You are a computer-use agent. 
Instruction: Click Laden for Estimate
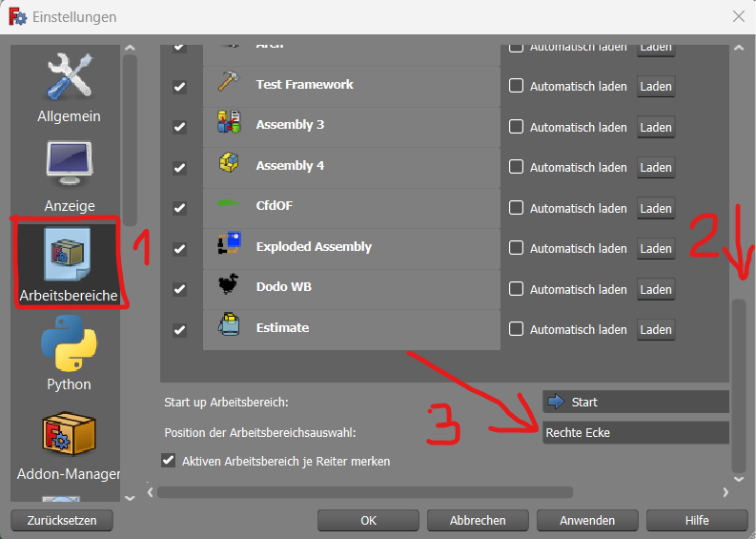[656, 329]
